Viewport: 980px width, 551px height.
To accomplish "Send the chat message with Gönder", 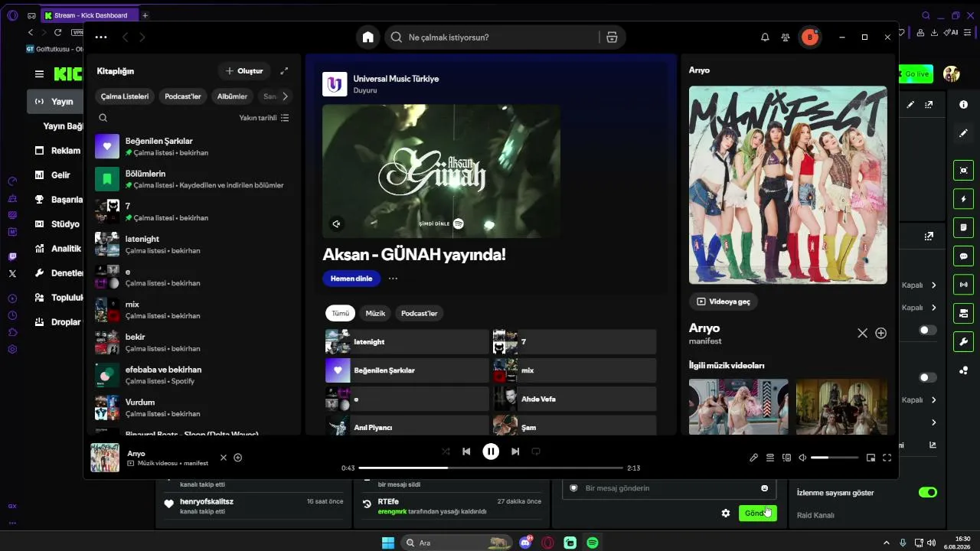I will pos(758,513).
